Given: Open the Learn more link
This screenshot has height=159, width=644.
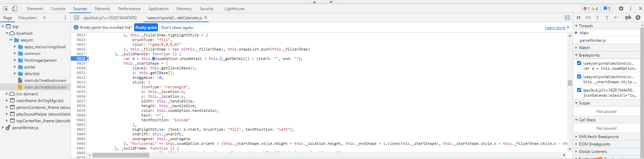Looking at the screenshot, I should click(555, 28).
